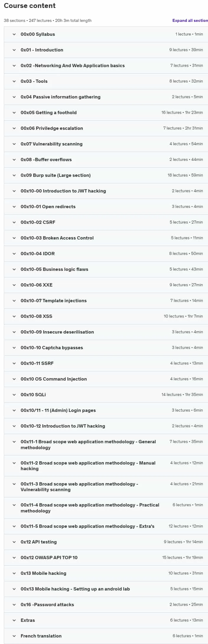The height and width of the screenshot is (644, 208).
Task: Expand the 0x01 - Introduction section
Action: [106, 50]
